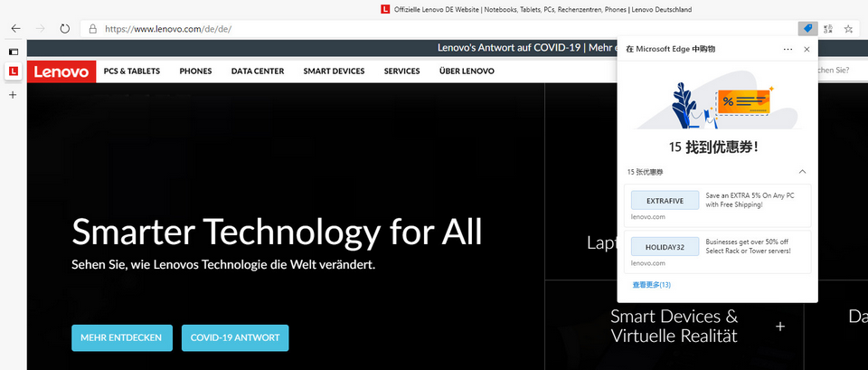Click the COVID-19 ANTWORT button
The height and width of the screenshot is (370, 868).
235,338
